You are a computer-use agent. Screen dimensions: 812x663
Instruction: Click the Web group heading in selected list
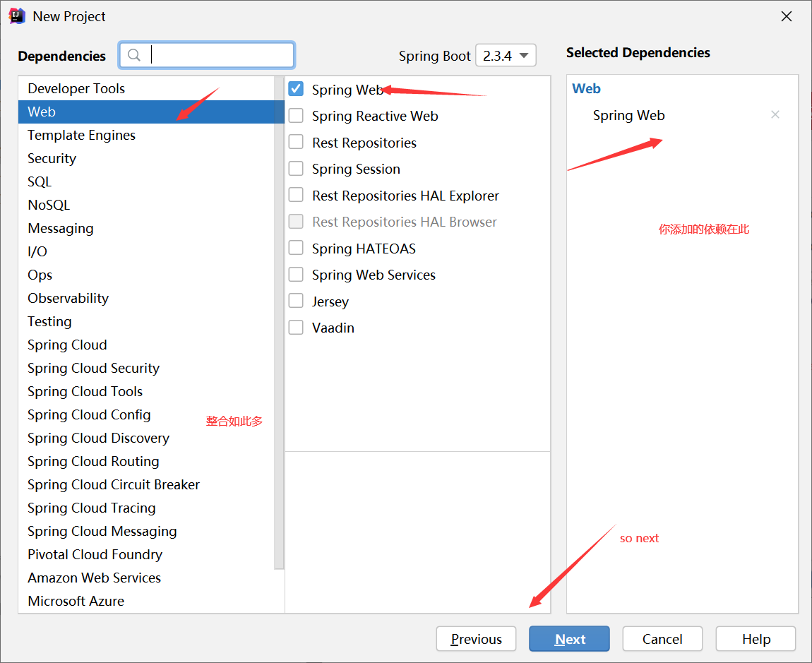click(x=586, y=88)
